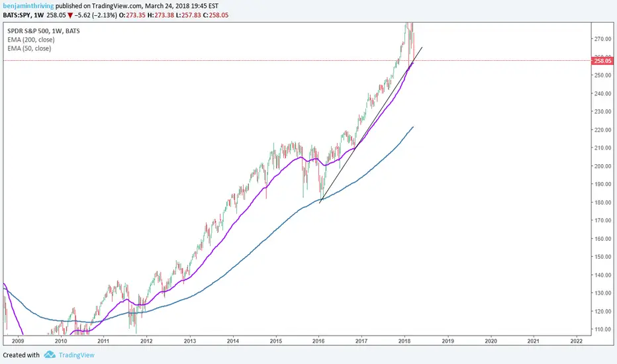
Task: Click the 140.00 price axis label
Action: click(x=603, y=275)
